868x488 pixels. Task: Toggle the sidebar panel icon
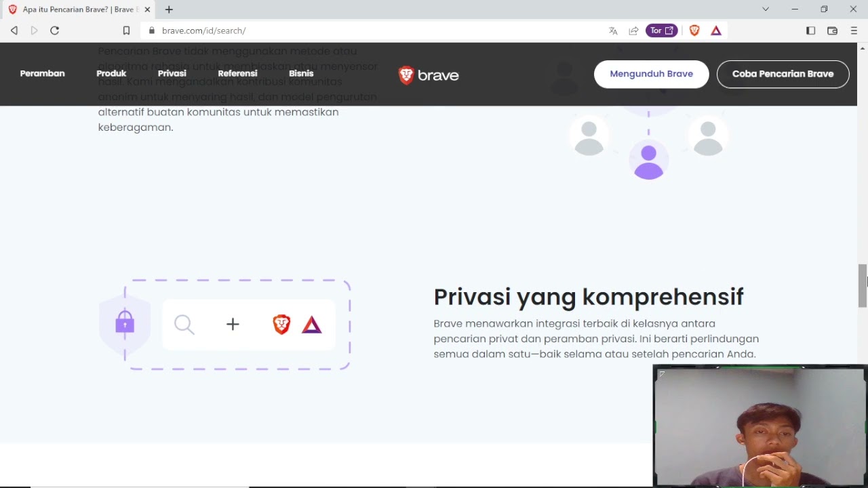point(810,30)
